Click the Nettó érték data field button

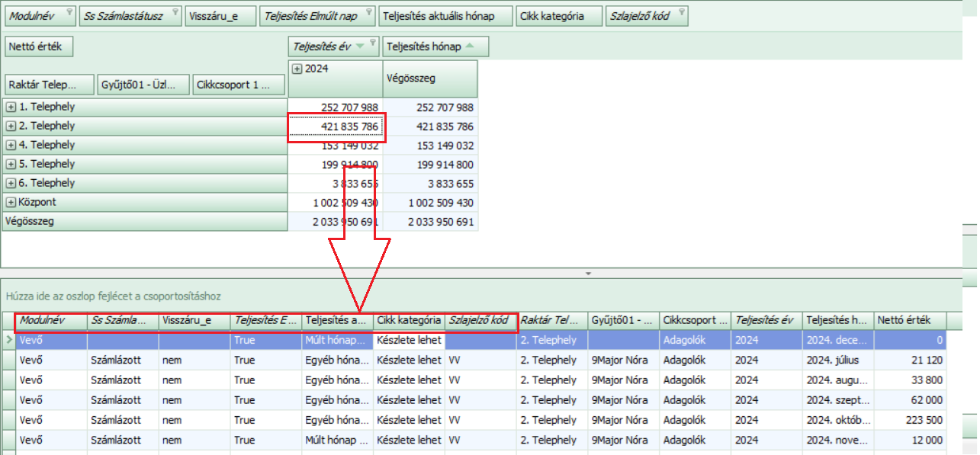click(x=38, y=46)
